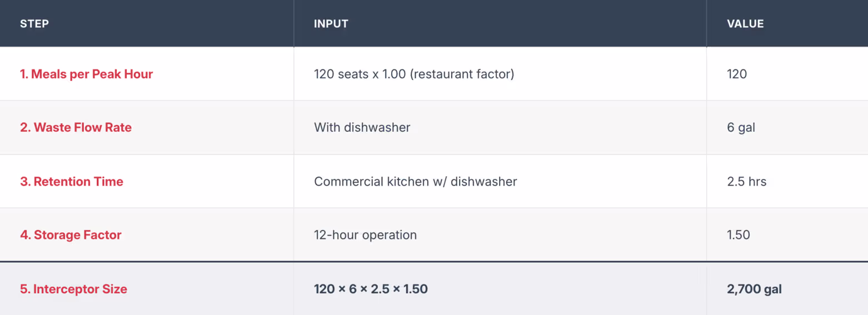Click the 120 × 6 × 2.5 × 1.50 formula
This screenshot has height=315, width=868.
coord(371,289)
